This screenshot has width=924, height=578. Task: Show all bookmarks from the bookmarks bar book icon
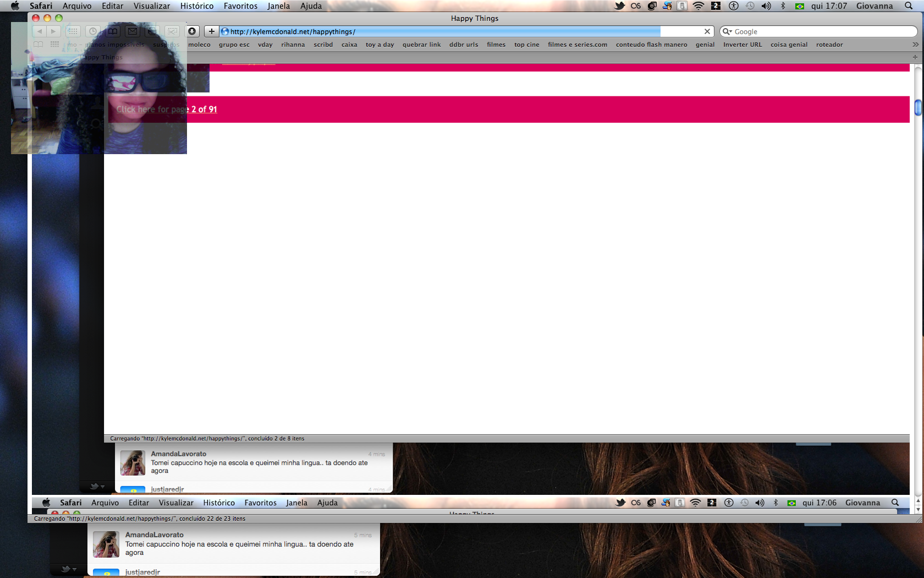[38, 45]
